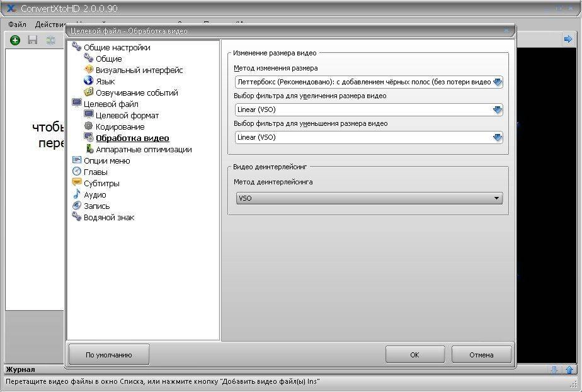582x392 pixels.
Task: Select Водяной знак tree item
Action: point(109,217)
